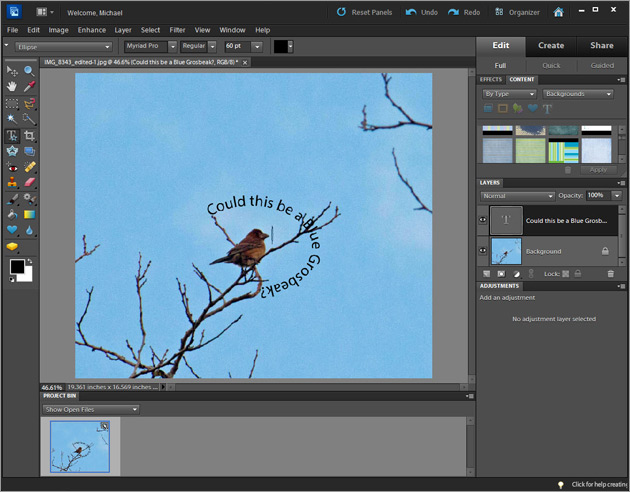Screen dimensions: 630x492
Task: Select the Move tool
Action: coord(12,71)
